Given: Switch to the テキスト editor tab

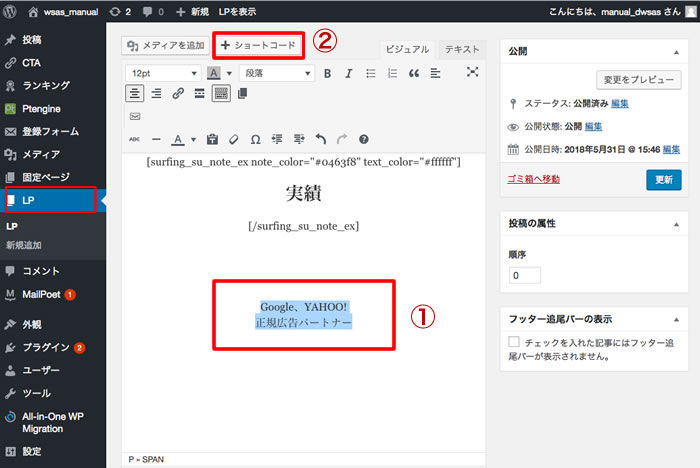Looking at the screenshot, I should (x=462, y=49).
